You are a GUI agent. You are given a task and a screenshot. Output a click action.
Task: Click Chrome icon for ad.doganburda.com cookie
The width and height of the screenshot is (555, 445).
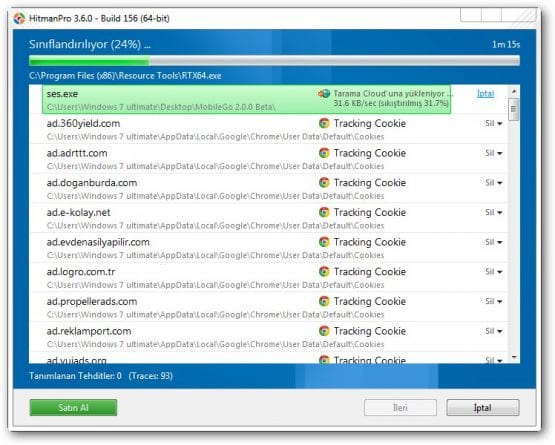[x=324, y=183]
